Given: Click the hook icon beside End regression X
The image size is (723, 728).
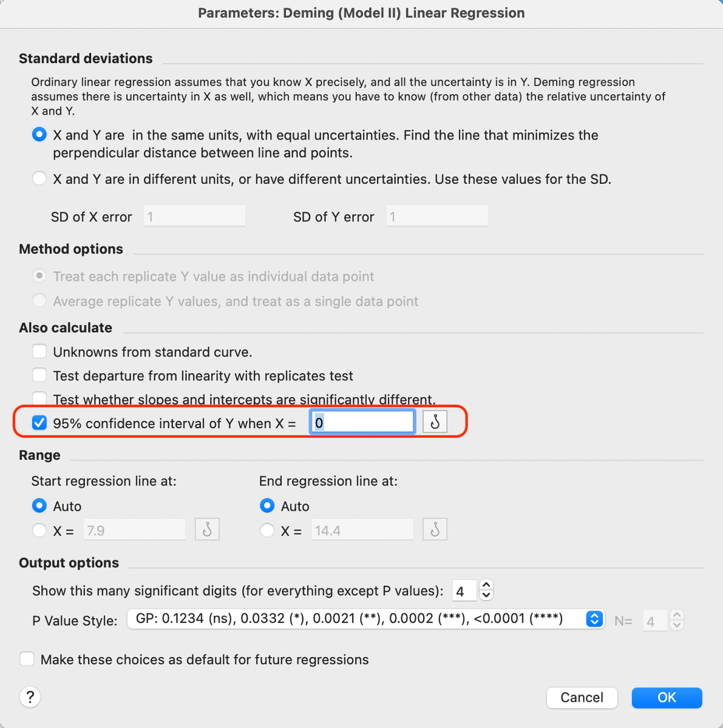Looking at the screenshot, I should [x=435, y=530].
